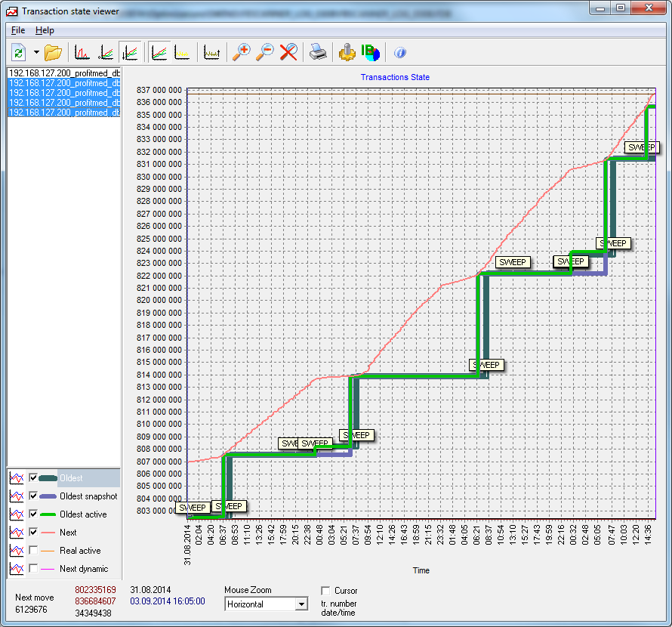Image resolution: width=672 pixels, height=627 pixels.
Task: Open file with the folder icon
Action: tap(53, 52)
